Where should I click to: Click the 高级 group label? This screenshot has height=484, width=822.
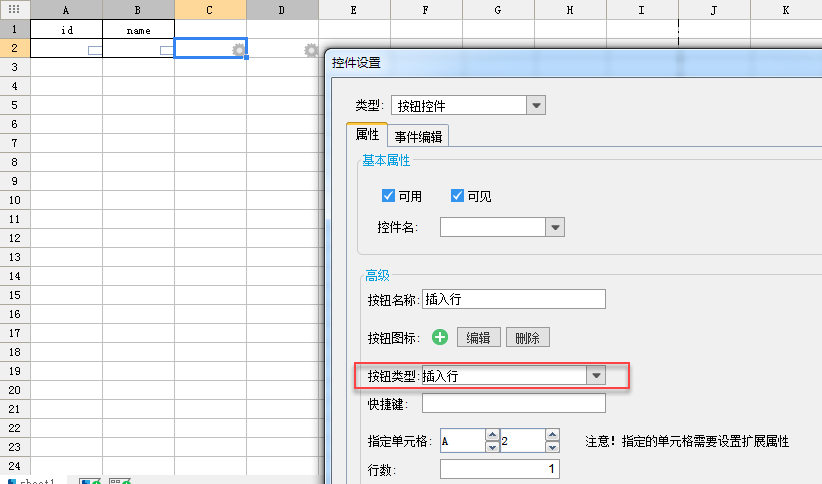[377, 275]
